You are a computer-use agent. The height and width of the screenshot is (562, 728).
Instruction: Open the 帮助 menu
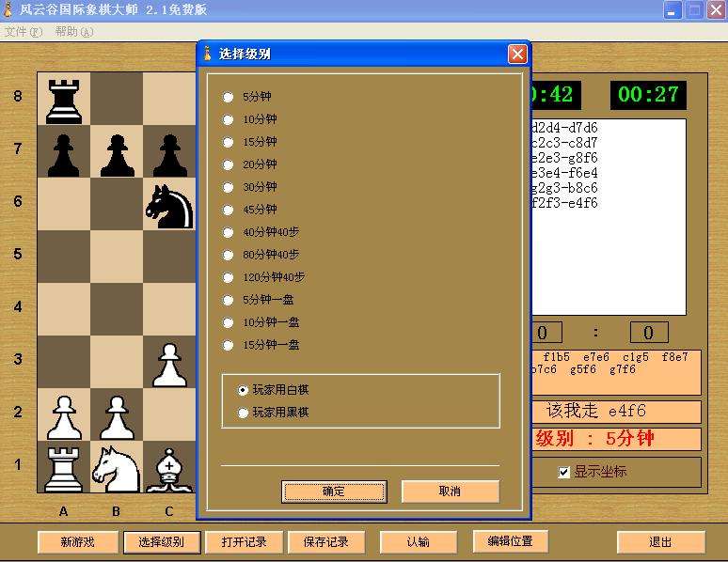pyautogui.click(x=73, y=32)
